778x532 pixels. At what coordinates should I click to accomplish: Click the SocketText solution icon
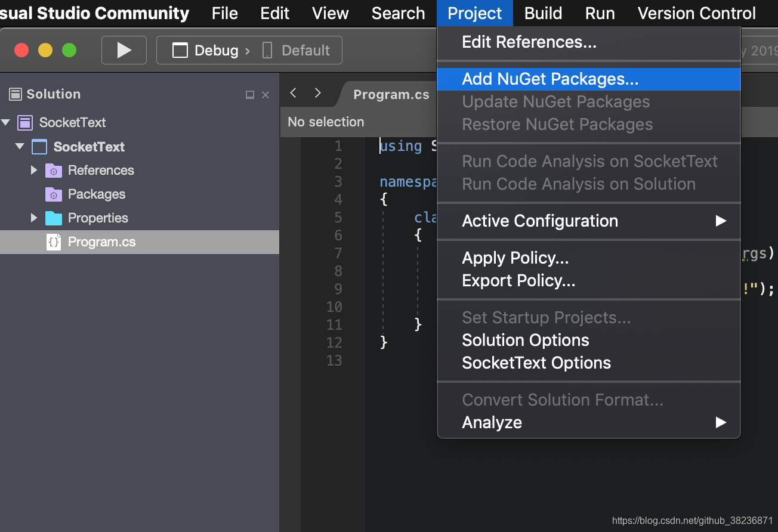pyautogui.click(x=25, y=123)
